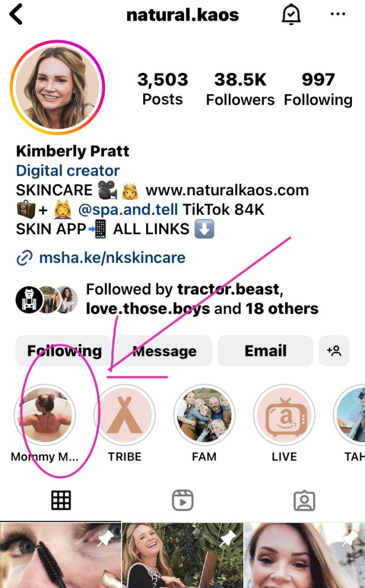Viewport: 365px width, 588px height.
Task: Tap the Message button
Action: coord(164,351)
